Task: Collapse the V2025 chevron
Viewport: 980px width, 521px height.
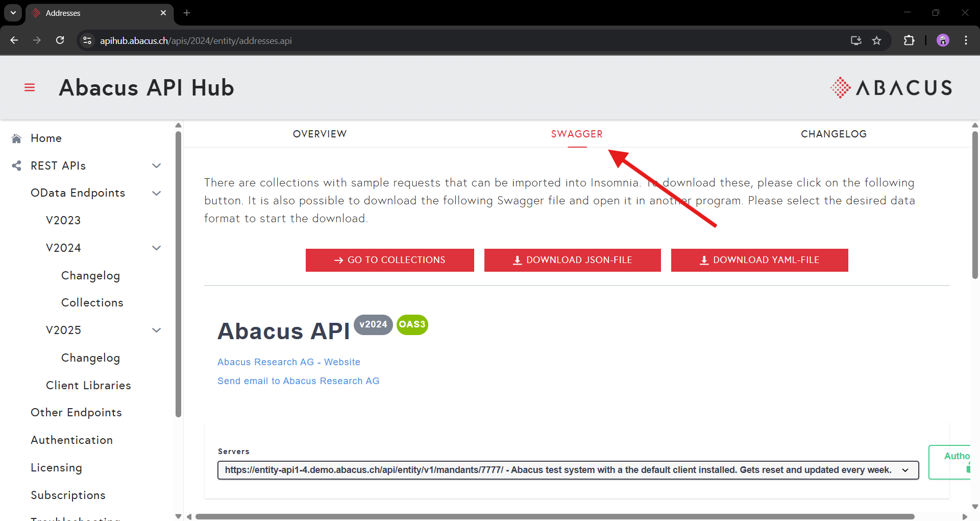Action: (157, 330)
